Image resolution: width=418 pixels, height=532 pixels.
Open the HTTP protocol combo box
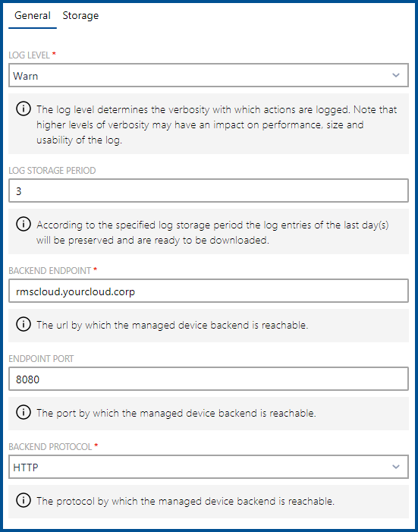(x=209, y=467)
